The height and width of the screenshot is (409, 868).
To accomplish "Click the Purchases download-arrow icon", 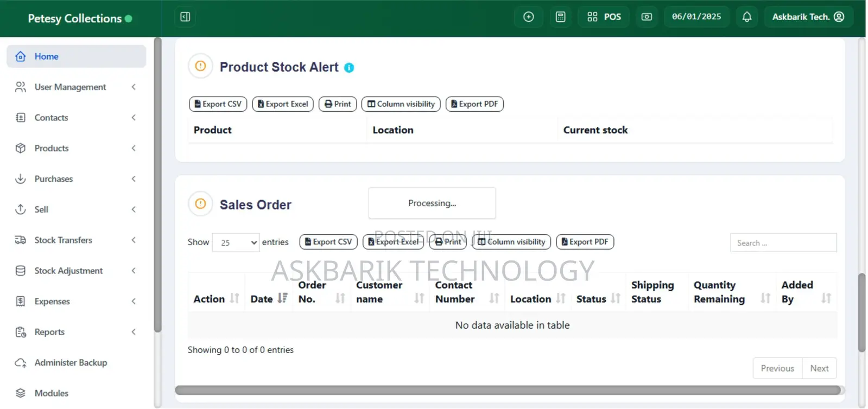I will pyautogui.click(x=21, y=178).
